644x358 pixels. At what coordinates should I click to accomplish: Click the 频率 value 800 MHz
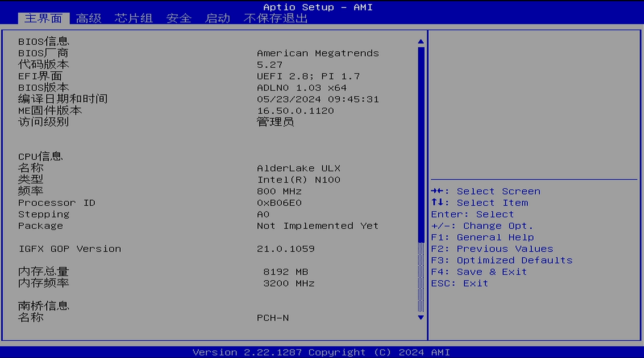(279, 191)
